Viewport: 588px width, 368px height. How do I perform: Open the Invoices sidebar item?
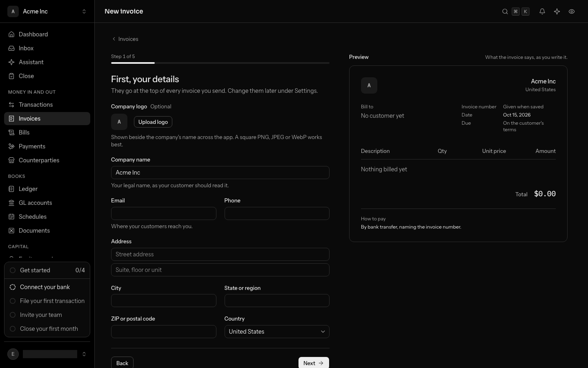pos(47,119)
